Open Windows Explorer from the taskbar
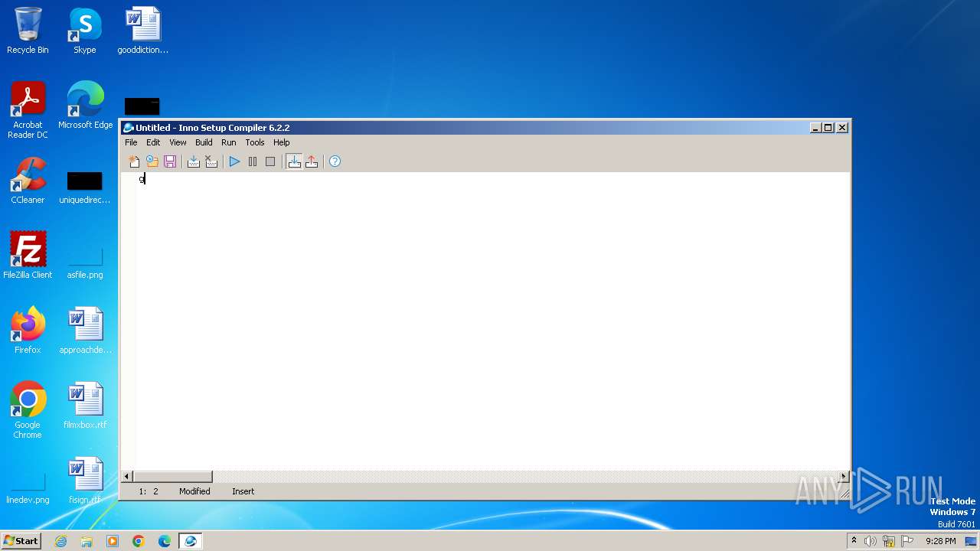This screenshot has height=551, width=980. click(x=87, y=541)
